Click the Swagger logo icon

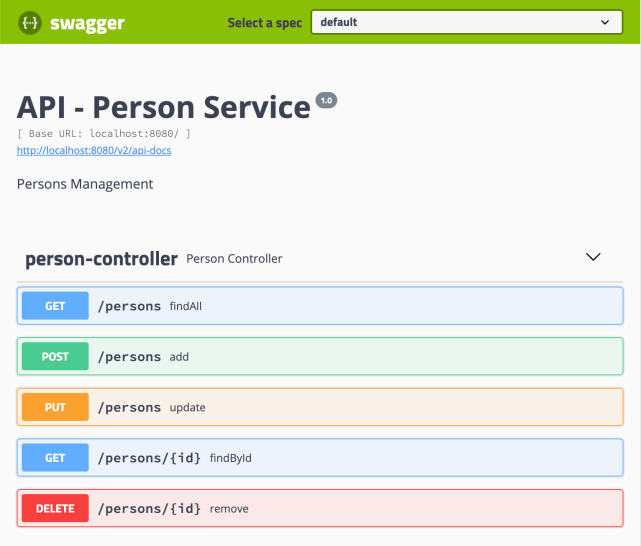coord(30,22)
